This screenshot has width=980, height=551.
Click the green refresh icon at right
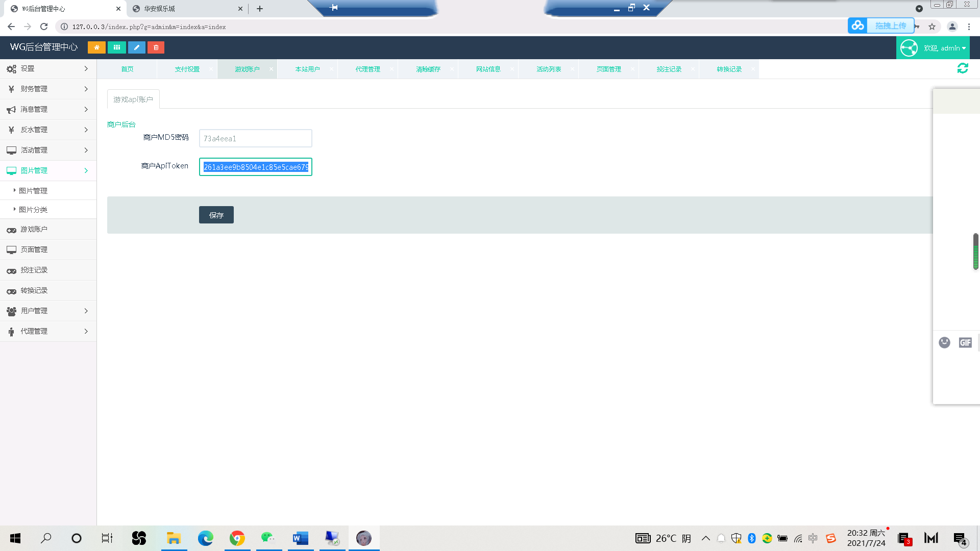[963, 68]
